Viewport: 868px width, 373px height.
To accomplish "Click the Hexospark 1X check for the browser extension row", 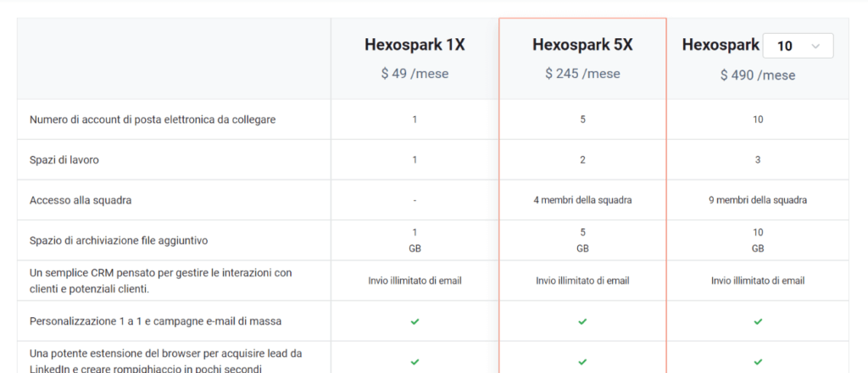I will (415, 362).
